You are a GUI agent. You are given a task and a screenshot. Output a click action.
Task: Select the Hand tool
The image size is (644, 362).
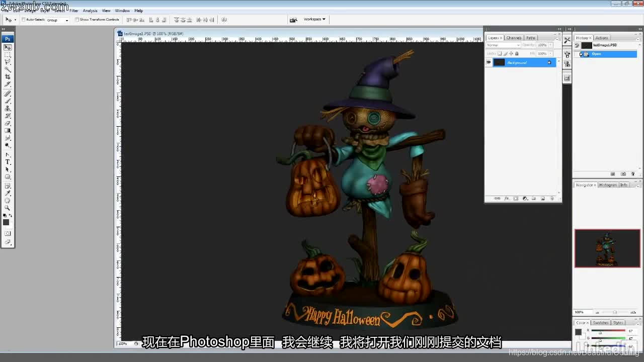point(8,201)
